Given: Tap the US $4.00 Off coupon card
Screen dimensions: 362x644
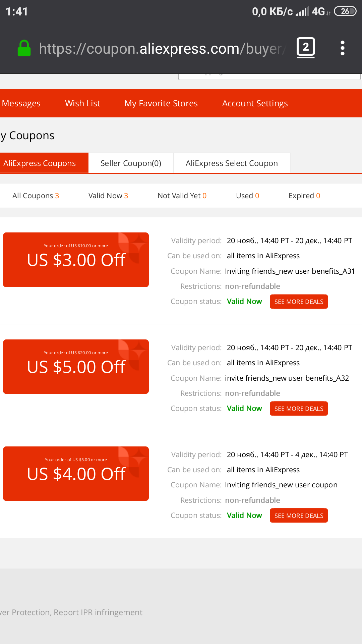Looking at the screenshot, I should point(76,474).
